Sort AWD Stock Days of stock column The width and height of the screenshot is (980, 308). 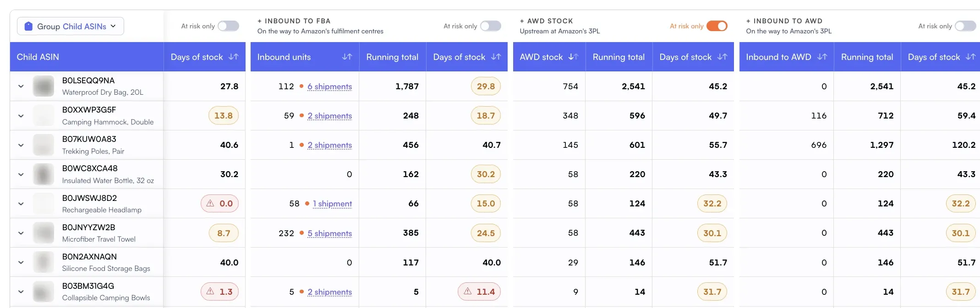pos(723,57)
